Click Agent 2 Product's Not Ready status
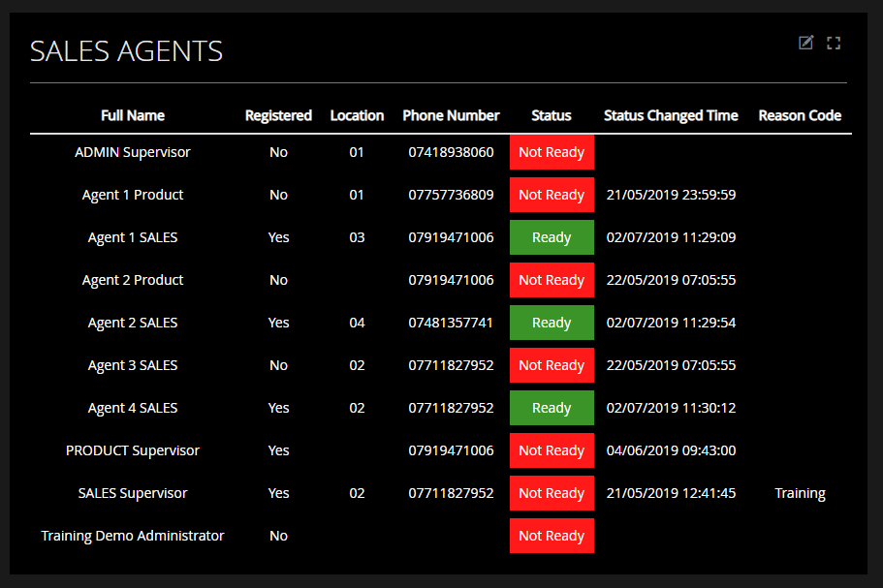The height and width of the screenshot is (588, 883). click(552, 280)
